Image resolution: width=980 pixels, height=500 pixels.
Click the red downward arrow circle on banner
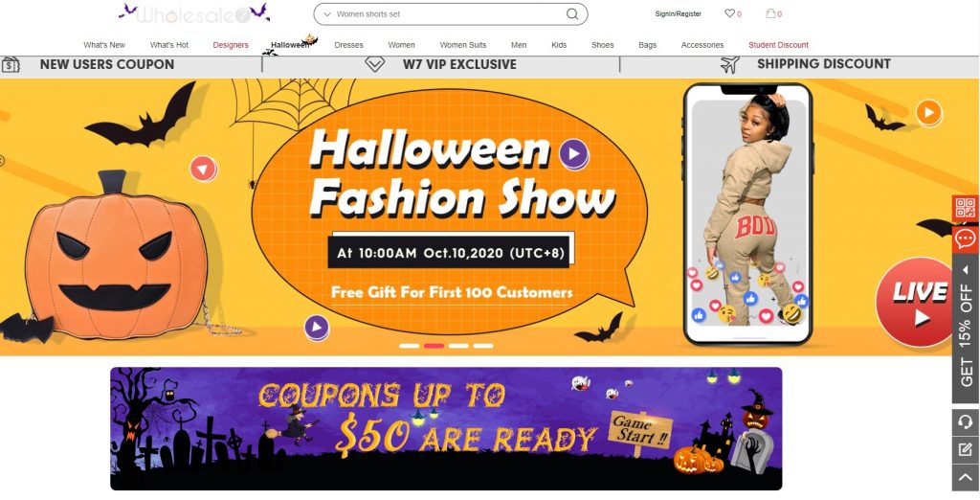coord(203,169)
